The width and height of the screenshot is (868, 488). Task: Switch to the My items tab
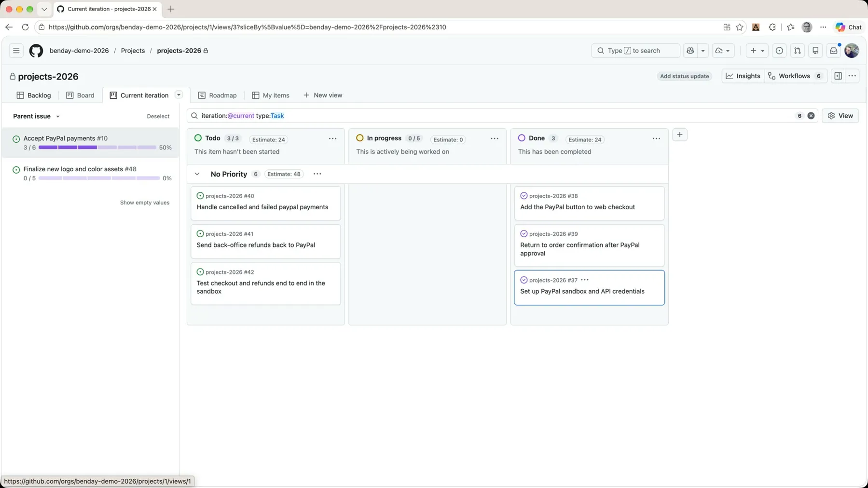click(271, 95)
